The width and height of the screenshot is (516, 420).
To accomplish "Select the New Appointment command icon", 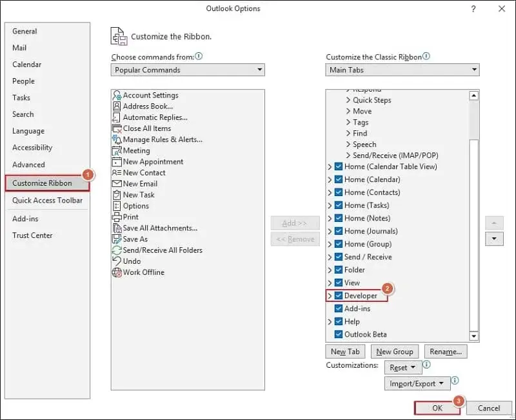I will [x=118, y=161].
